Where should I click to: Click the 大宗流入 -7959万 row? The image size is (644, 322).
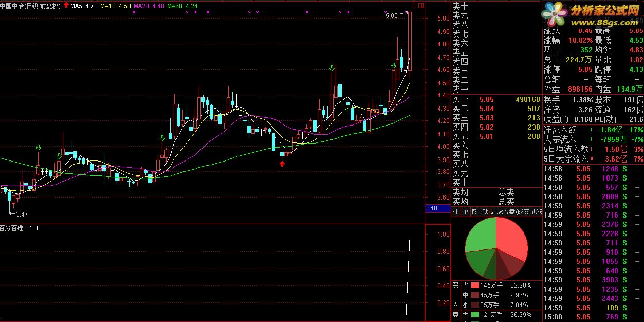click(594, 139)
